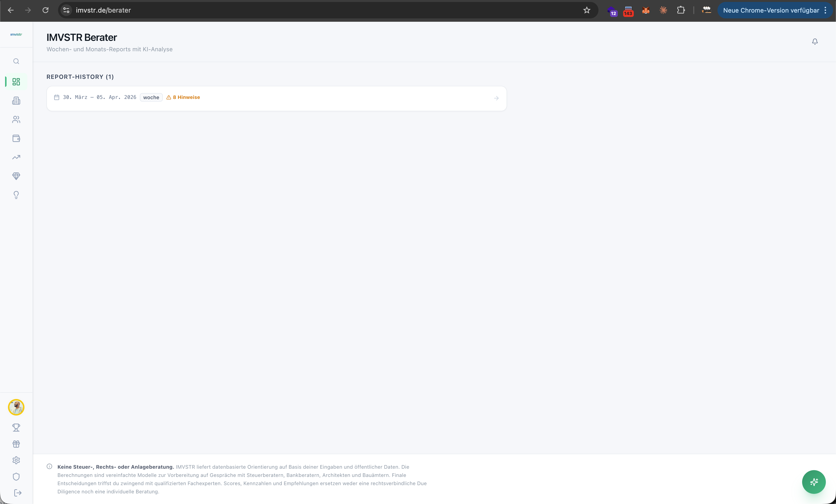Click the 8 Hinweise warning label
Image resolution: width=836 pixels, height=504 pixels.
pos(183,97)
